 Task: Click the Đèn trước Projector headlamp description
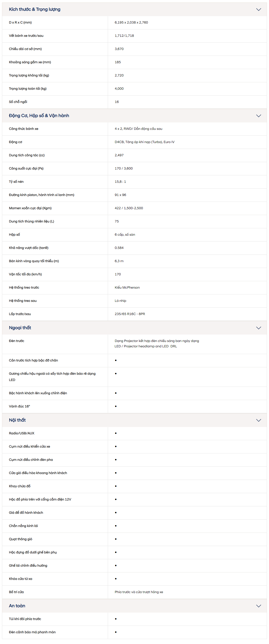click(x=157, y=344)
